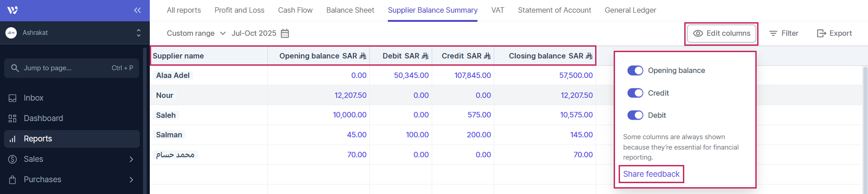
Task: Expand the Sales menu chevron
Action: [x=131, y=159]
